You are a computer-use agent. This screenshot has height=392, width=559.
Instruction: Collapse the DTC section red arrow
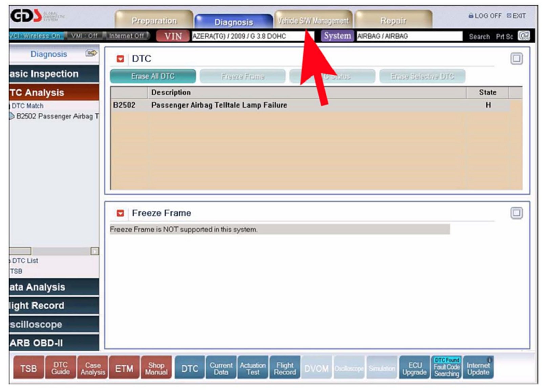(120, 59)
